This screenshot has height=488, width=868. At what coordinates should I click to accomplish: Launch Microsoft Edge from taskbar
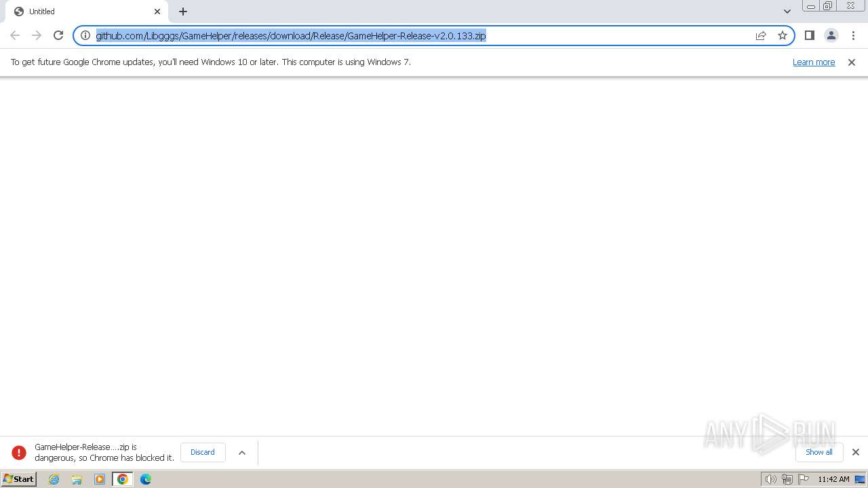click(146, 479)
